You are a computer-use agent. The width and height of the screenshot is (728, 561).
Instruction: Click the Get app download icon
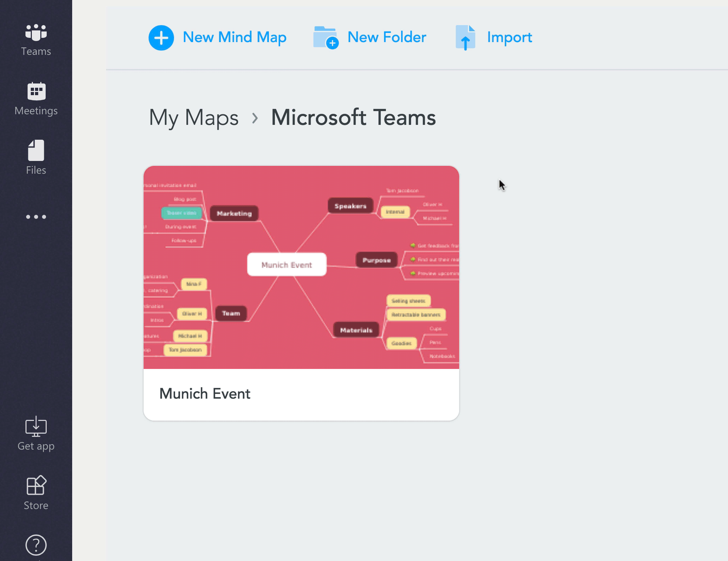[36, 426]
